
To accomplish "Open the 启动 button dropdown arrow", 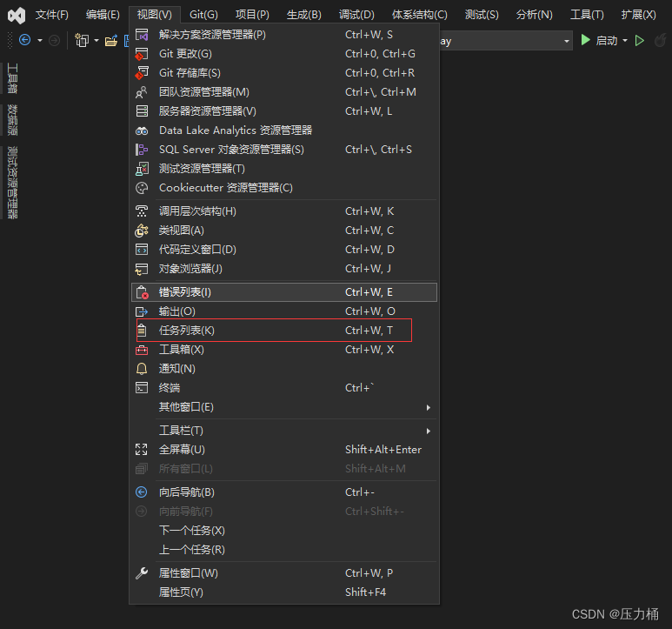I will 625,41.
